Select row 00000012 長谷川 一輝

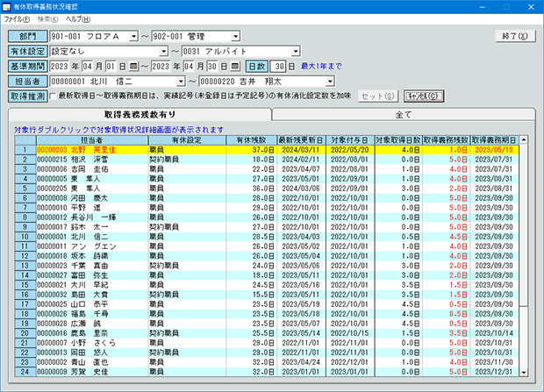click(x=267, y=217)
